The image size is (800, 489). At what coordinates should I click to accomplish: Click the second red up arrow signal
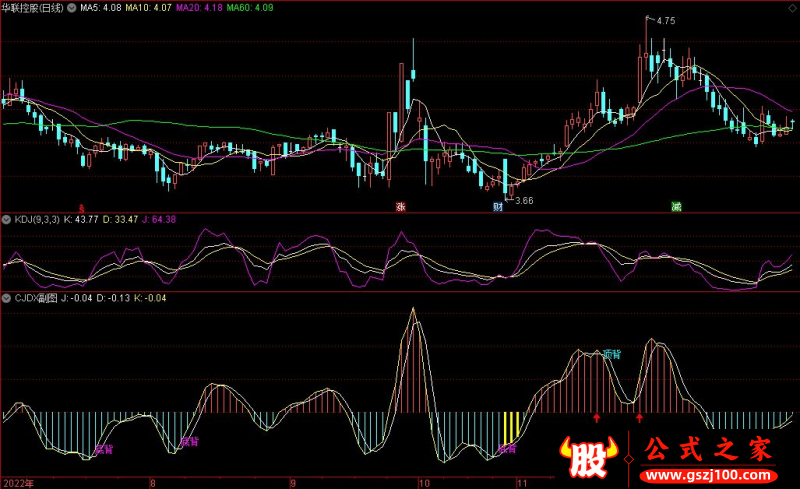click(x=639, y=415)
